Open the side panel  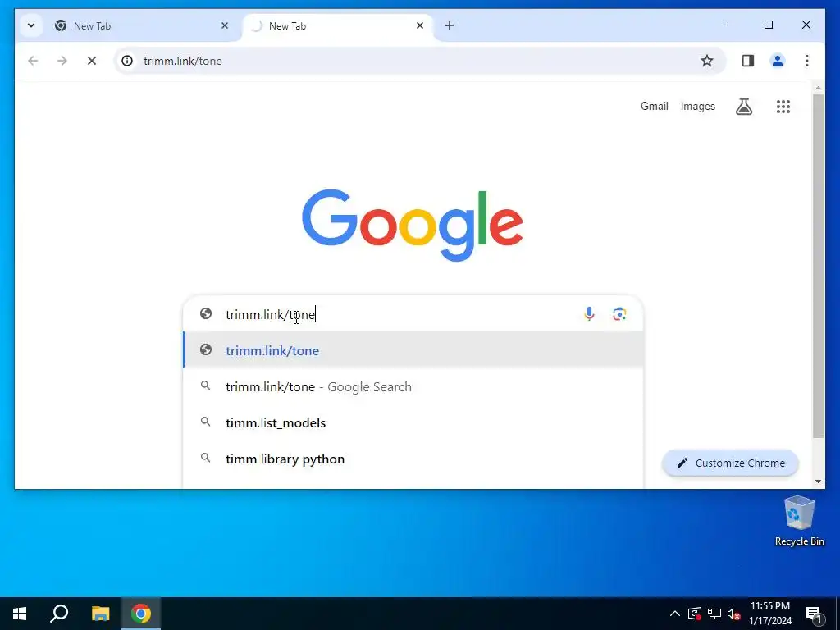(748, 61)
